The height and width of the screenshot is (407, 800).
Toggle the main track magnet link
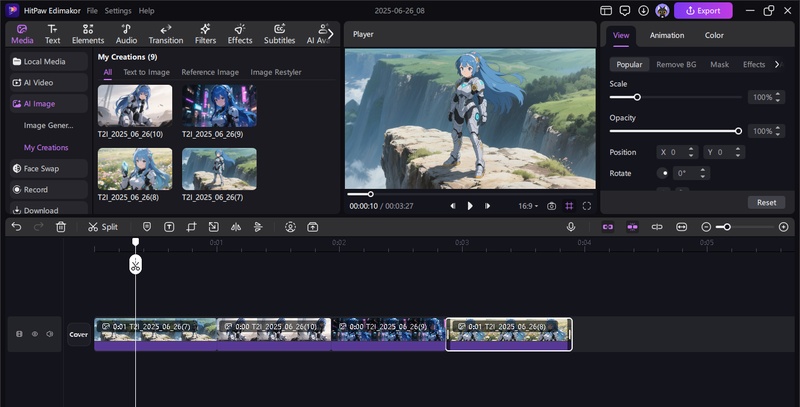[608, 227]
